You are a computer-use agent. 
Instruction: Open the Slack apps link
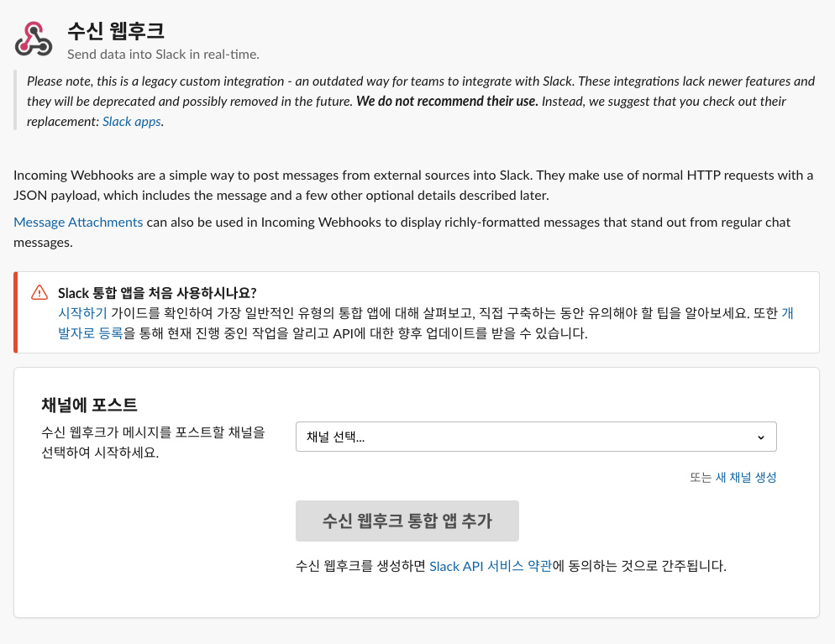132,122
